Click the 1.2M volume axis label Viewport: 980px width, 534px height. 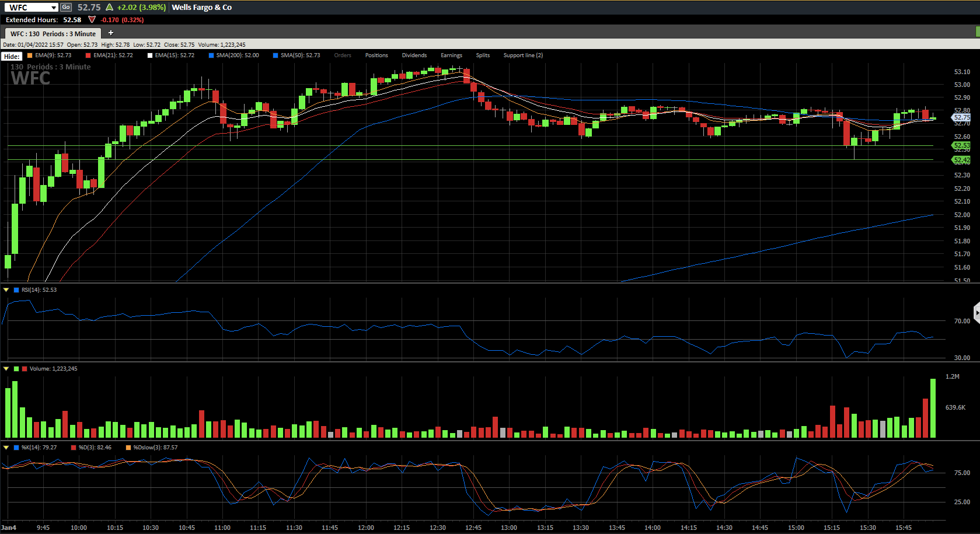(953, 376)
